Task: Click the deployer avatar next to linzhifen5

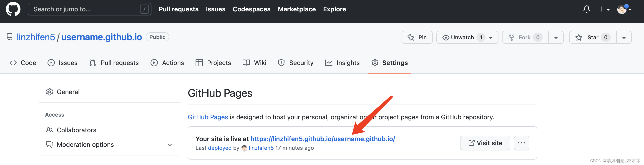Action: click(x=244, y=148)
